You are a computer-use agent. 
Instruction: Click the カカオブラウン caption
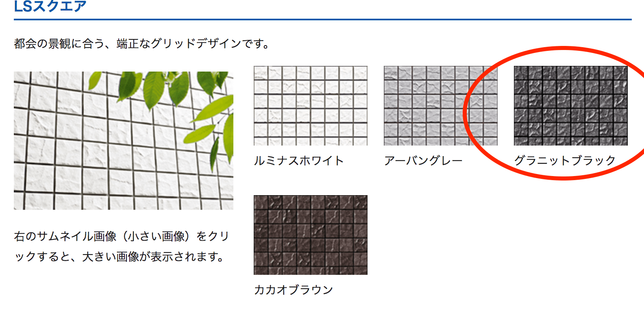294,290
